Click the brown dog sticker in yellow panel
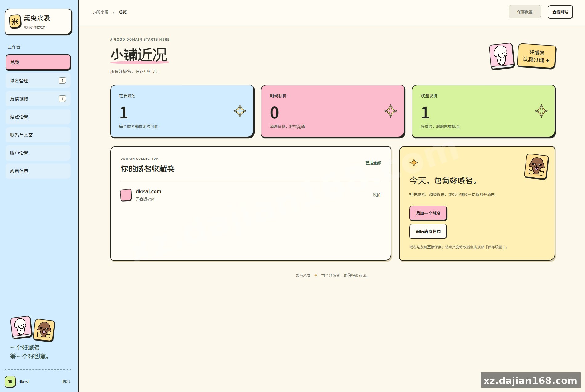Image resolution: width=585 pixels, height=392 pixels. point(536,166)
